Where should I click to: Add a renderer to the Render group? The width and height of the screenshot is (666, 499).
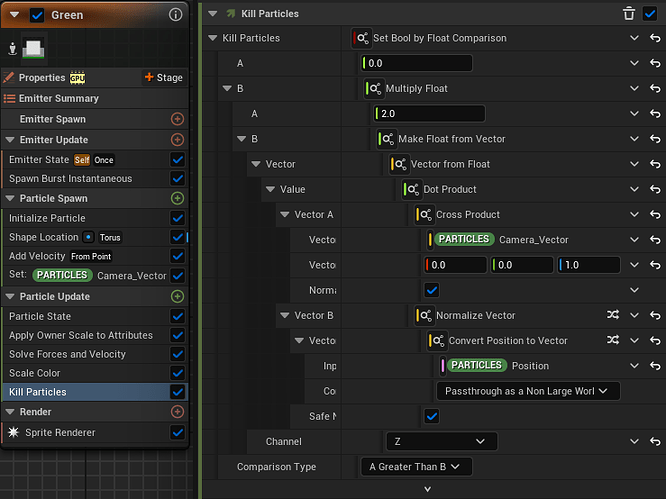click(x=177, y=412)
